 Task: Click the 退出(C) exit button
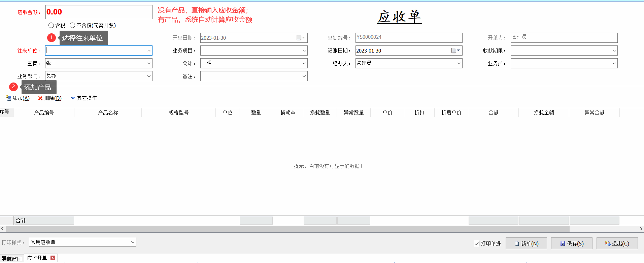(x=617, y=243)
